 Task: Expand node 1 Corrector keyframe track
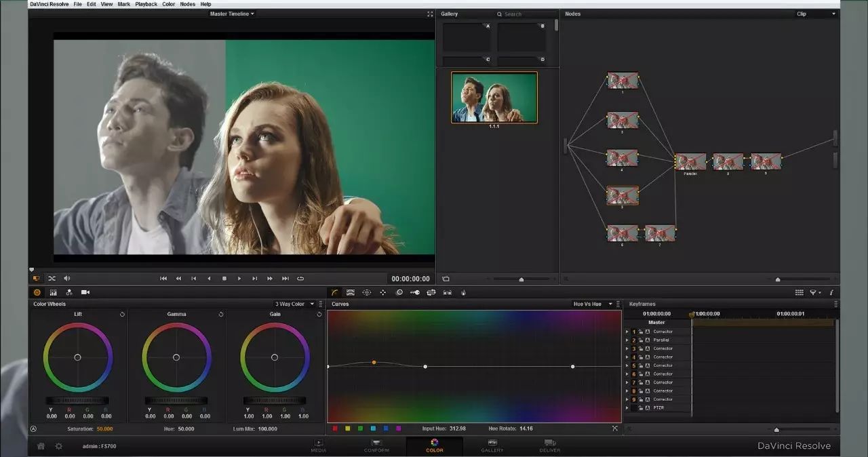(627, 332)
